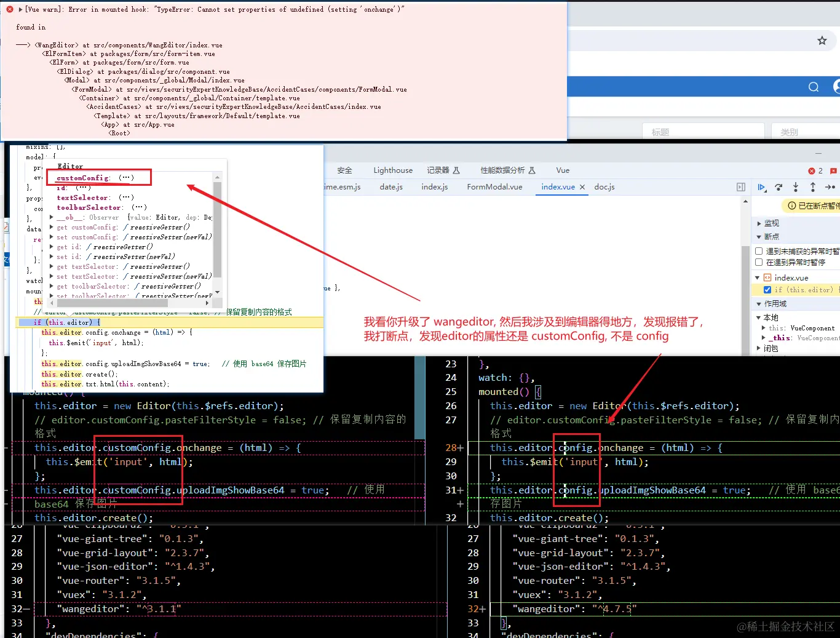
Task: Expand 'get customConfig' reactiveGetter row
Action: pyautogui.click(x=52, y=227)
